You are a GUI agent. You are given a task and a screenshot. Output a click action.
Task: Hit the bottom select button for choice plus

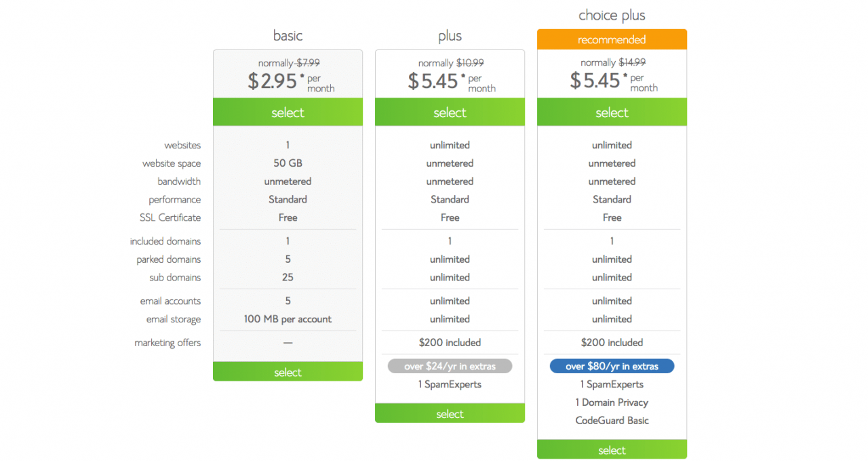(612, 450)
